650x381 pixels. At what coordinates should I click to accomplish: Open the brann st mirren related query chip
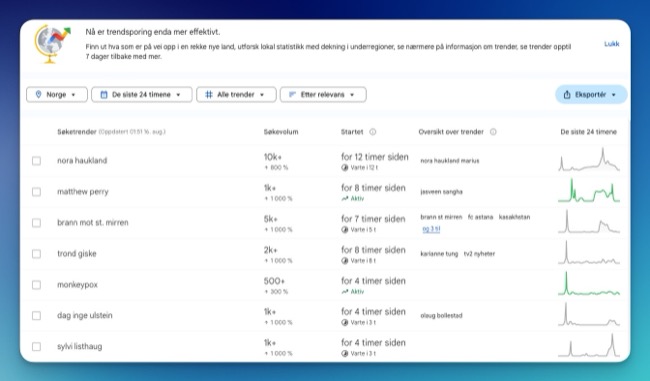click(441, 217)
